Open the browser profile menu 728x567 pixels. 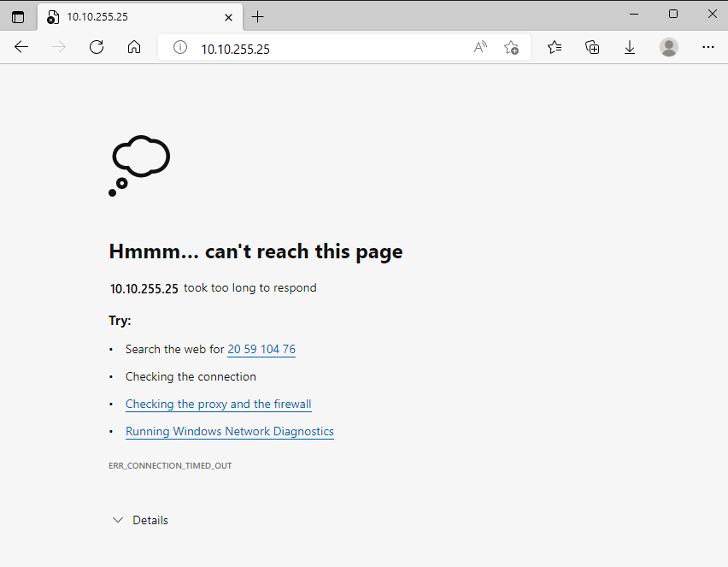click(x=669, y=47)
